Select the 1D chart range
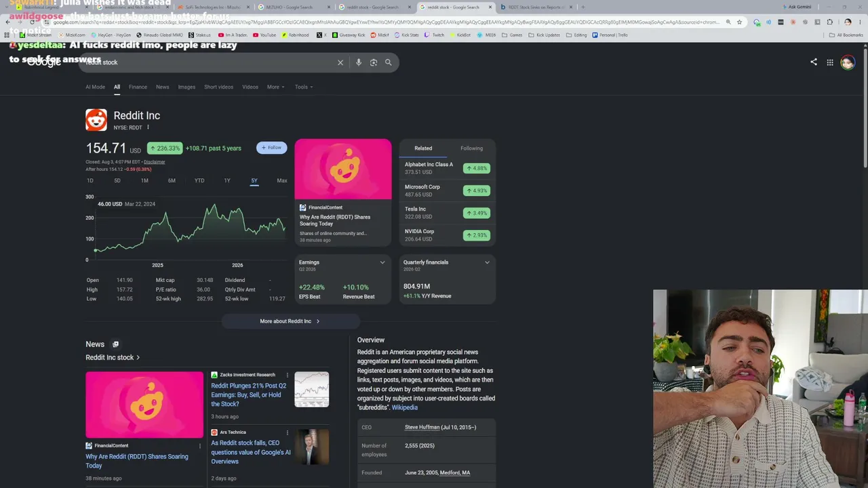This screenshot has width=868, height=488. point(90,180)
